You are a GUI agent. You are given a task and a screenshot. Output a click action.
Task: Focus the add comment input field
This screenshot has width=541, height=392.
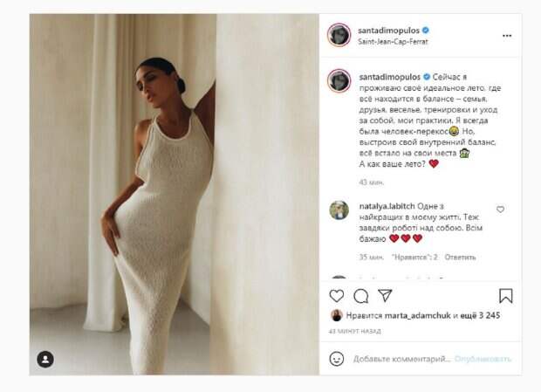click(401, 359)
